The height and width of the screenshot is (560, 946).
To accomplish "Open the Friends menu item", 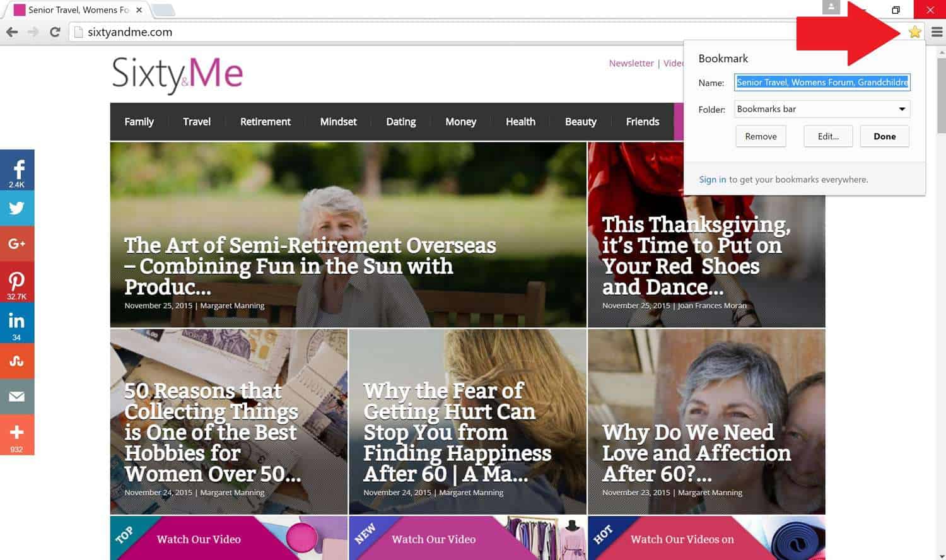I will tap(643, 122).
